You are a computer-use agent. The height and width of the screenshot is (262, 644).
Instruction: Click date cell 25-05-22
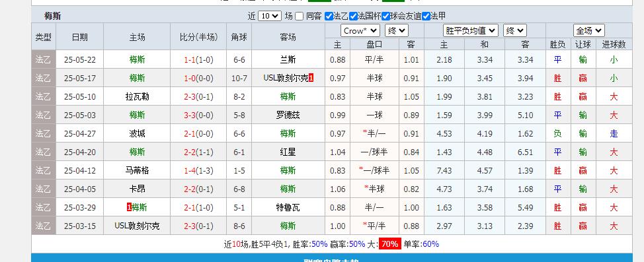[x=80, y=60]
